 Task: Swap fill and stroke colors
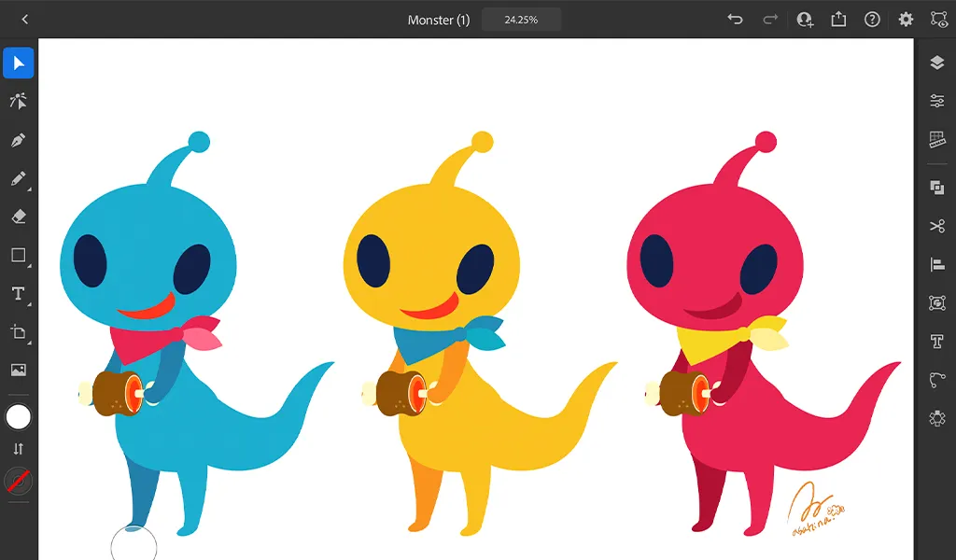coord(19,449)
